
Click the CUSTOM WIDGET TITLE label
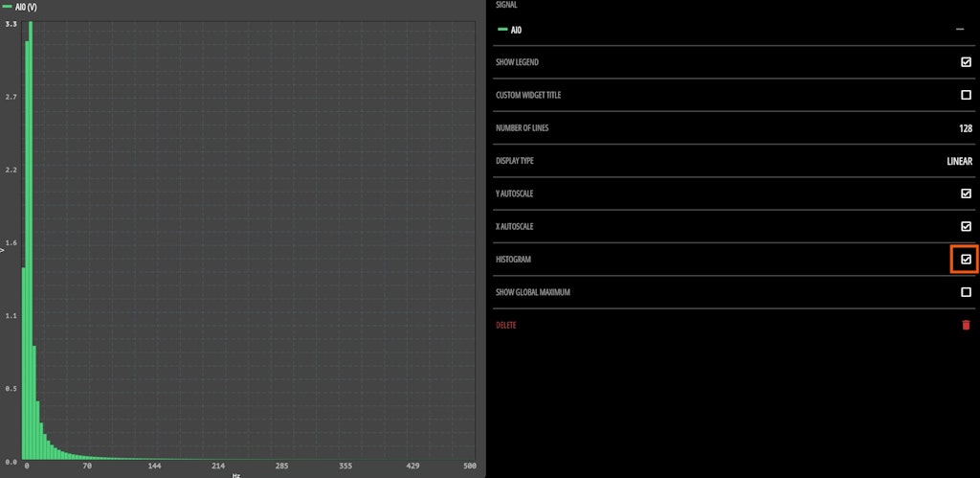(x=528, y=95)
